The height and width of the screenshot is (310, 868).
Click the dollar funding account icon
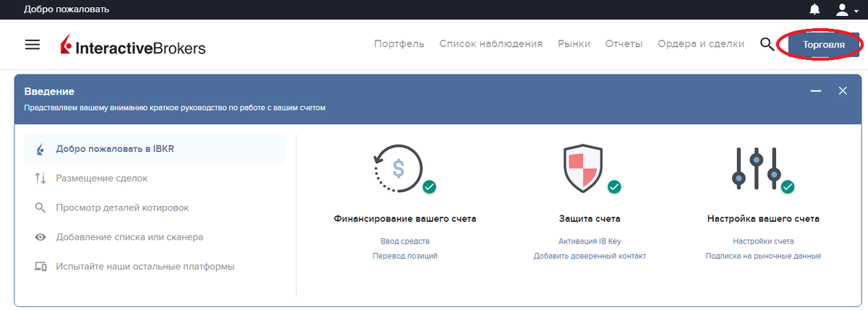(397, 169)
